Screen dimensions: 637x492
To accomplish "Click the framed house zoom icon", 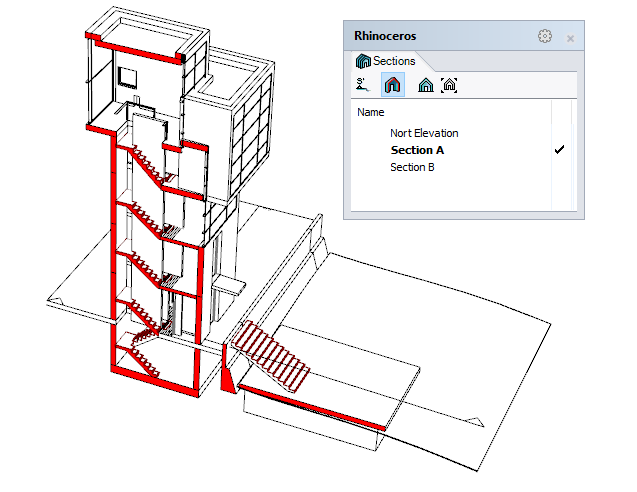I will [x=449, y=86].
